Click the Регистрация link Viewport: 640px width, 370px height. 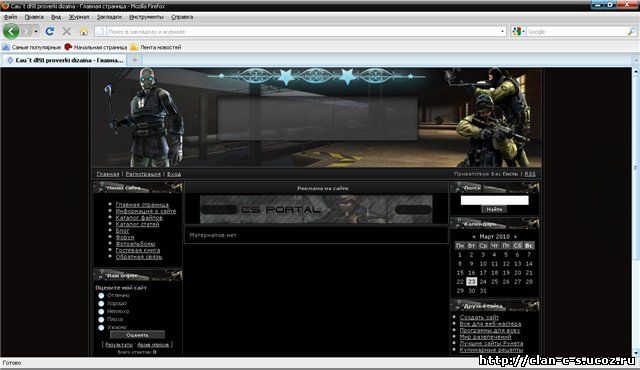pyautogui.click(x=143, y=174)
